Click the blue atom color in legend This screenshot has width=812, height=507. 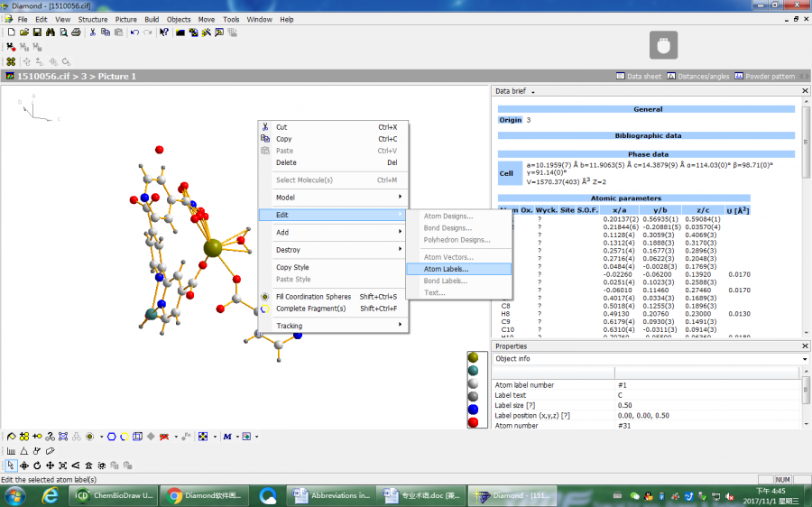click(x=473, y=410)
